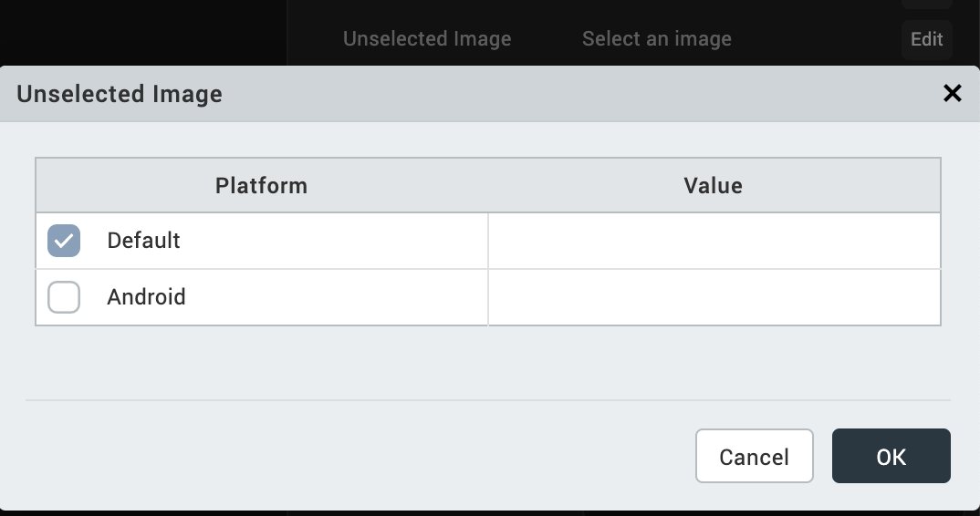The height and width of the screenshot is (516, 980).
Task: Click the Platform column header
Action: (261, 186)
